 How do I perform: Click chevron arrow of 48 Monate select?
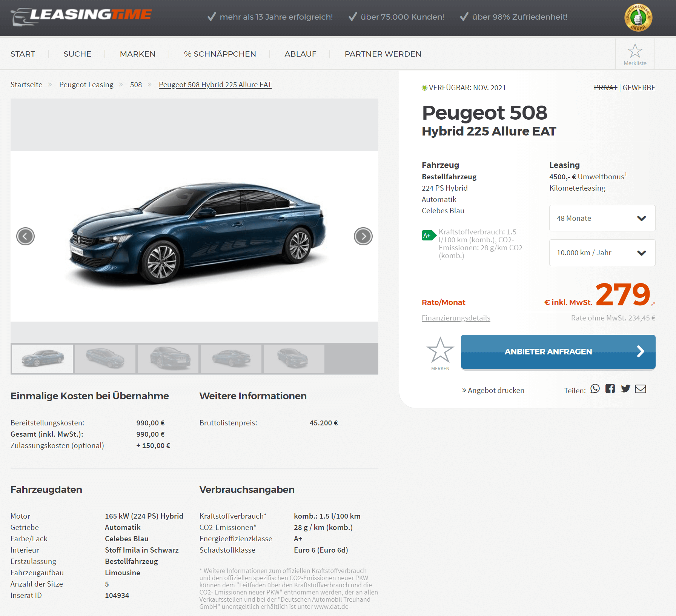click(642, 218)
